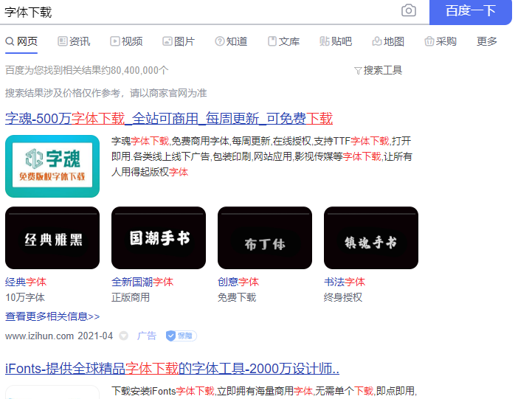Screen dimensions: 532x399
Task: Click the 视频 play icon
Action: [x=114, y=41]
